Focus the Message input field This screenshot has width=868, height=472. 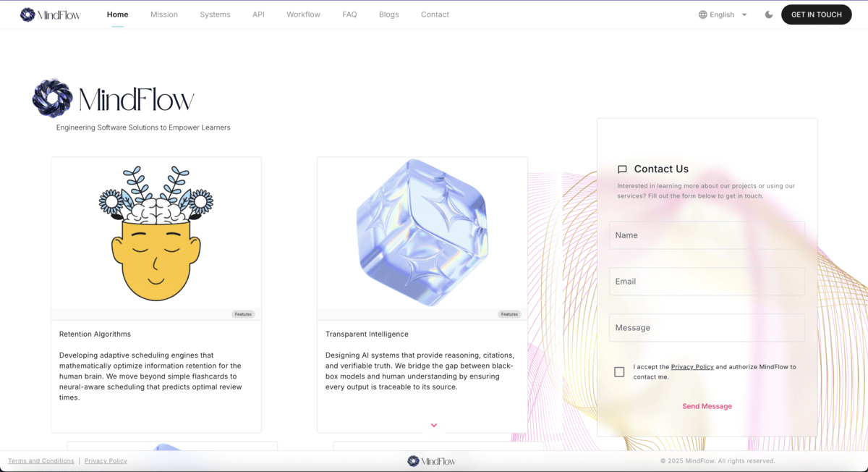point(707,328)
